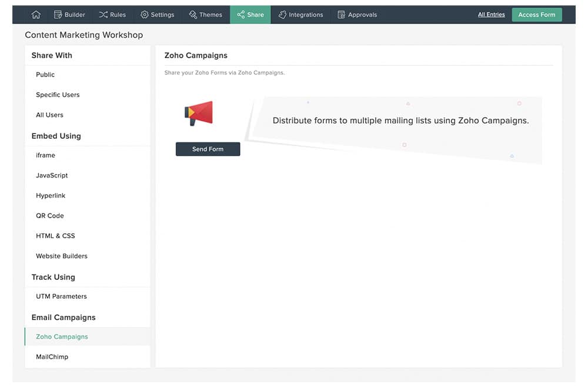
Task: Click the Share nodes icon
Action: tap(240, 15)
